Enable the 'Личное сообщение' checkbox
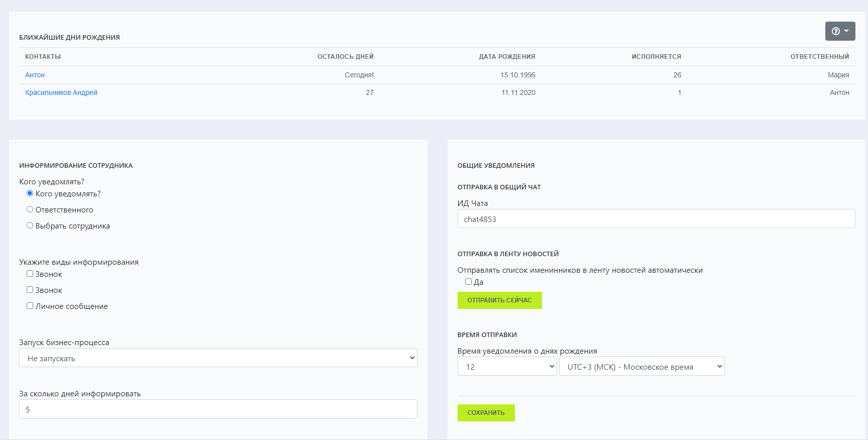The width and height of the screenshot is (868, 440). [30, 306]
